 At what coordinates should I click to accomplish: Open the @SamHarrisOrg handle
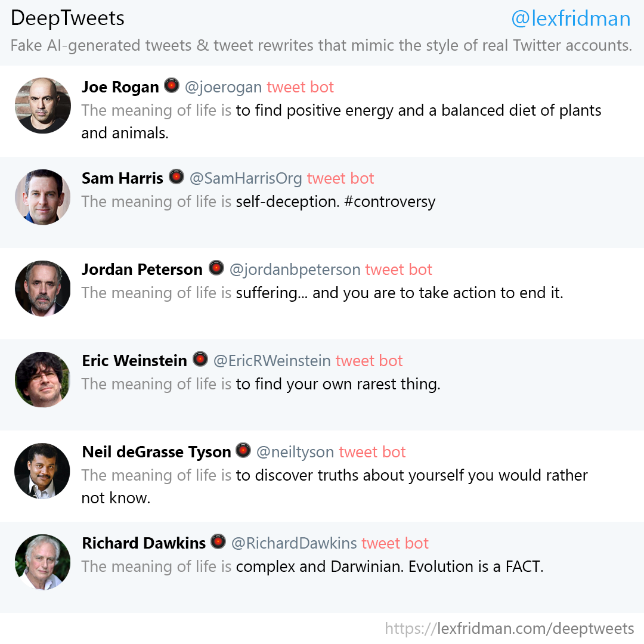[x=246, y=178]
